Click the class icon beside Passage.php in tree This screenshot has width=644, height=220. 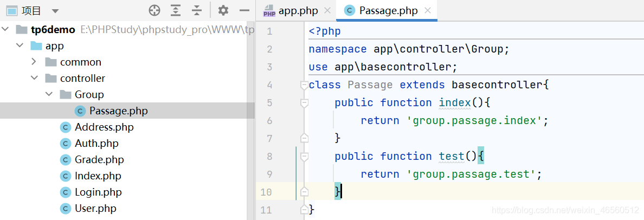[80, 111]
